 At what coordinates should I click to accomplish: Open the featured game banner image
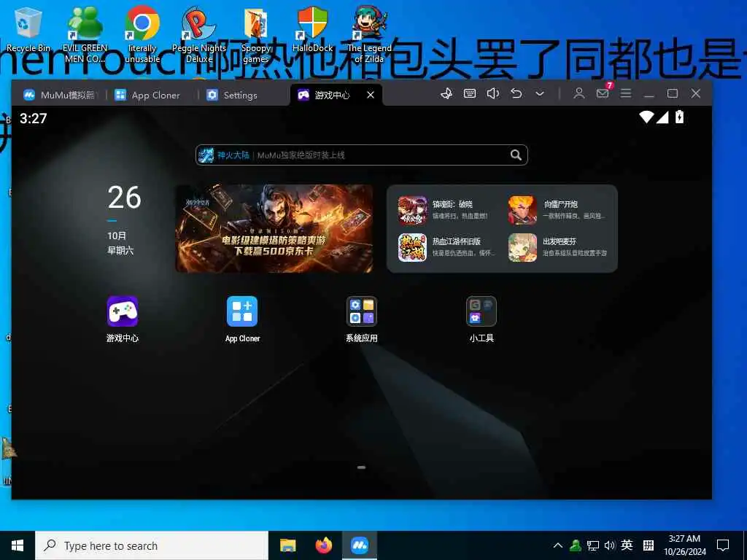point(274,228)
